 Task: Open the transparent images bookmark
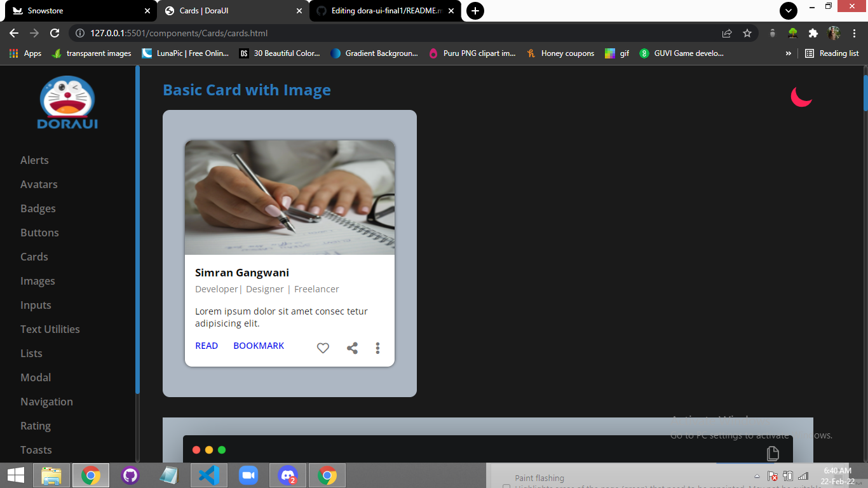[x=92, y=53]
